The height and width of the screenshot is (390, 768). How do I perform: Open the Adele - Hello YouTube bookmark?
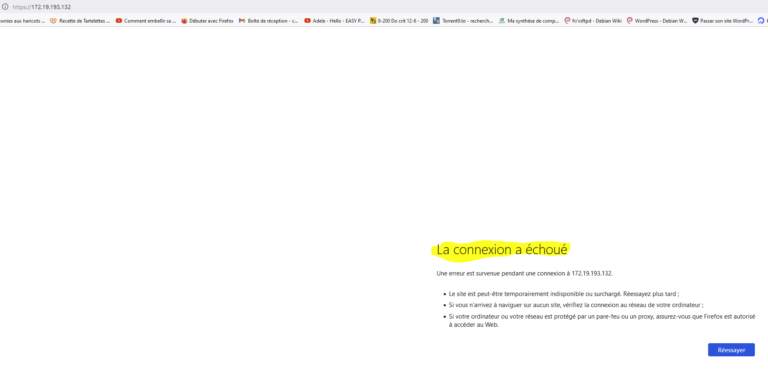pyautogui.click(x=335, y=21)
